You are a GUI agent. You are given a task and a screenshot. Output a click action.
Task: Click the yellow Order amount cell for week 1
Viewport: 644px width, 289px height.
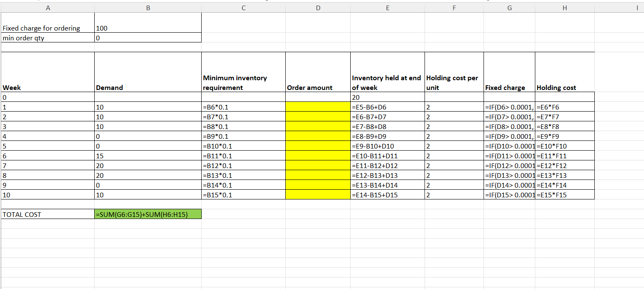click(x=318, y=107)
